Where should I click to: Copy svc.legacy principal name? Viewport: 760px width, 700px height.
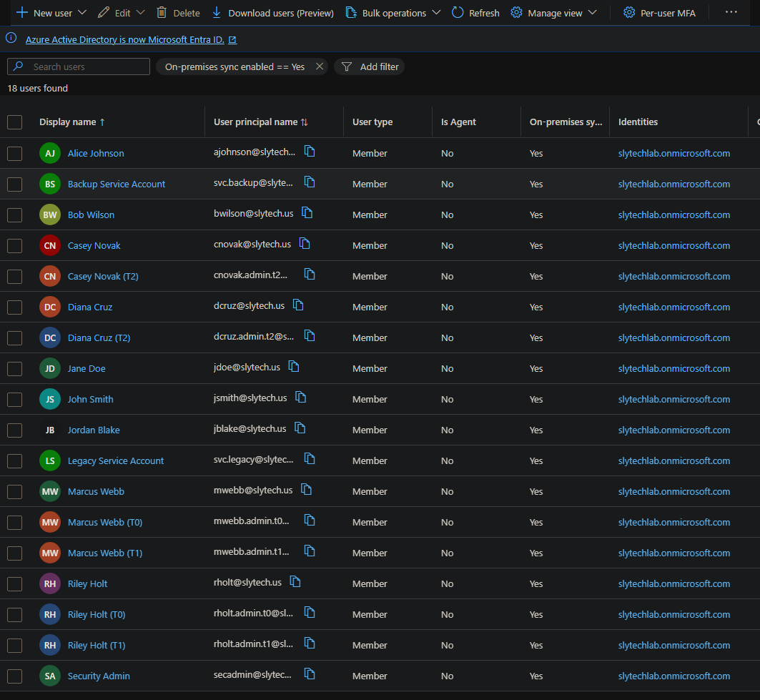(310, 458)
